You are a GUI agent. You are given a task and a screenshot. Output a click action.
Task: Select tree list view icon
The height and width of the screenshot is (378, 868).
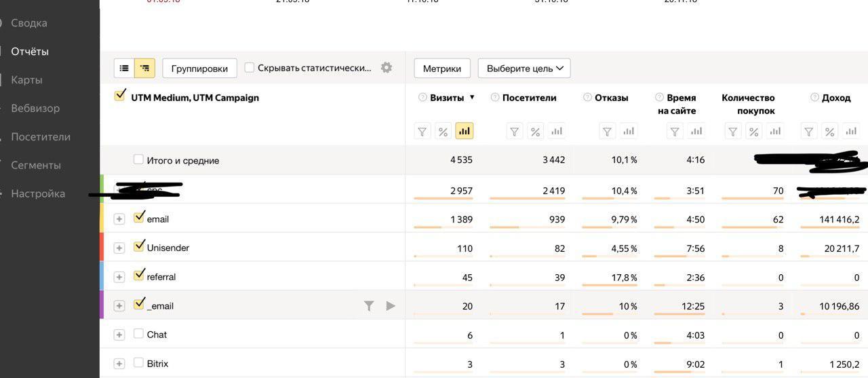click(144, 68)
